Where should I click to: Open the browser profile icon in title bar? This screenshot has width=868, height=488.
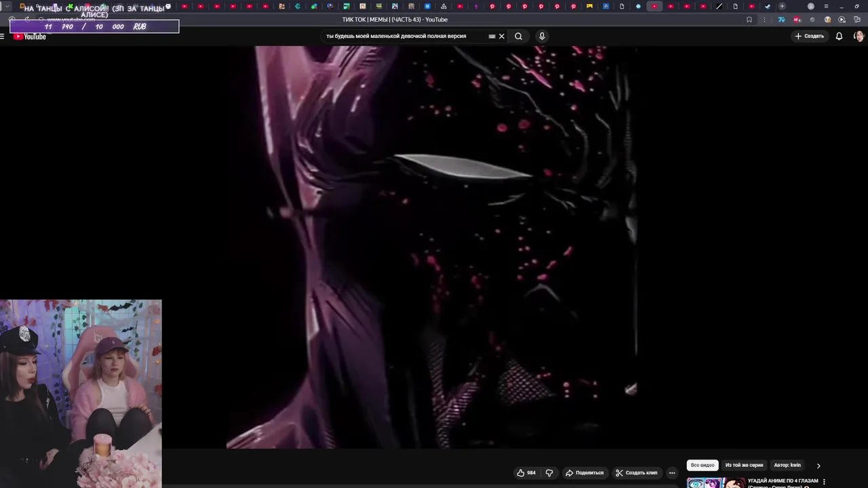[x=810, y=6]
